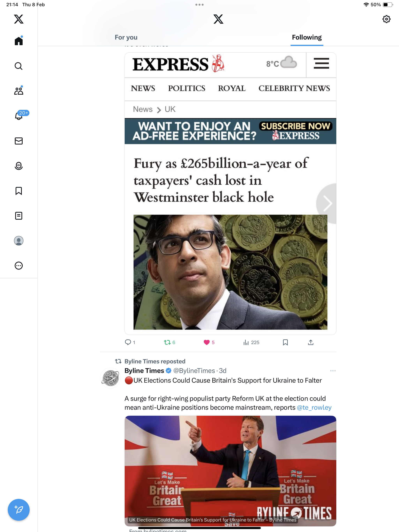
Task: Open Bookmarks from the sidebar
Action: (19, 191)
